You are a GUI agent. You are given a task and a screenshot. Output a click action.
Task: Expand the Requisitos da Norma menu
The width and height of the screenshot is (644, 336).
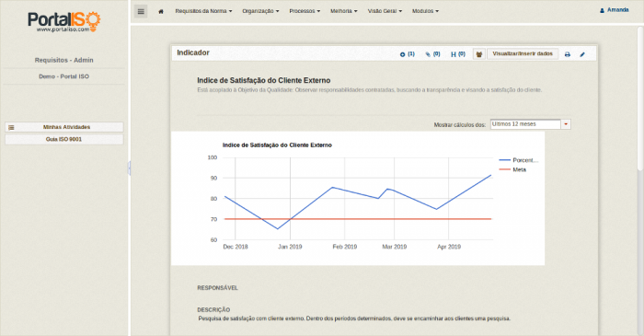coord(203,11)
